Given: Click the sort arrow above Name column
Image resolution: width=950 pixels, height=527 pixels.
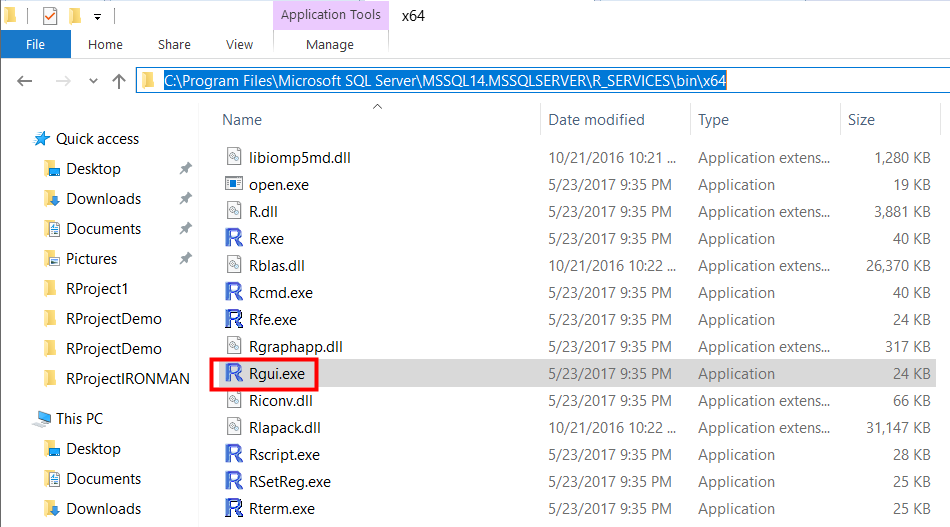Looking at the screenshot, I should pyautogui.click(x=377, y=107).
